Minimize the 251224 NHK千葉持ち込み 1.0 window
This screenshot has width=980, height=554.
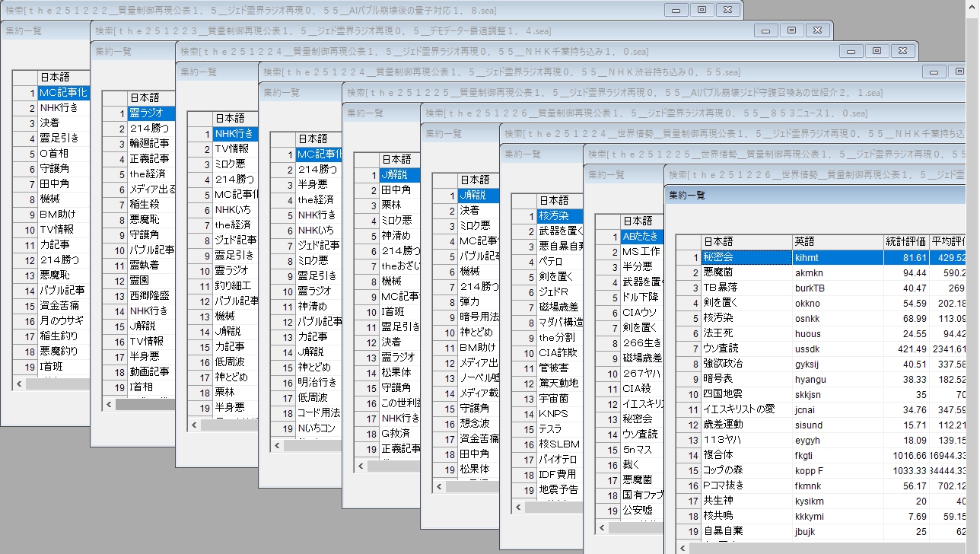(x=850, y=51)
